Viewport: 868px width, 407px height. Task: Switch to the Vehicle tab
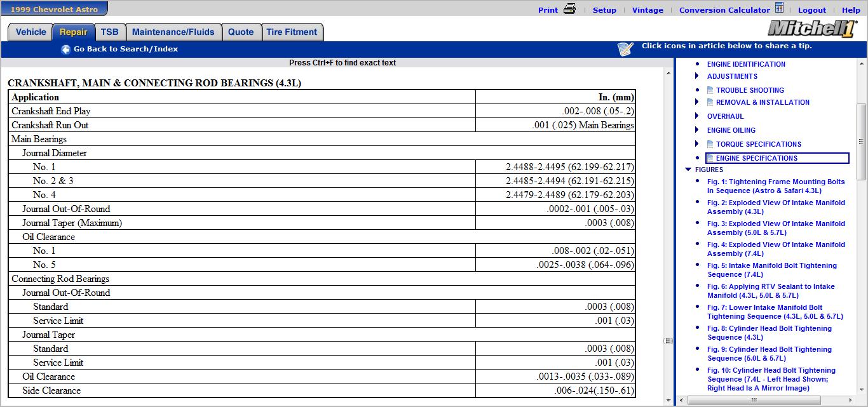coord(31,32)
